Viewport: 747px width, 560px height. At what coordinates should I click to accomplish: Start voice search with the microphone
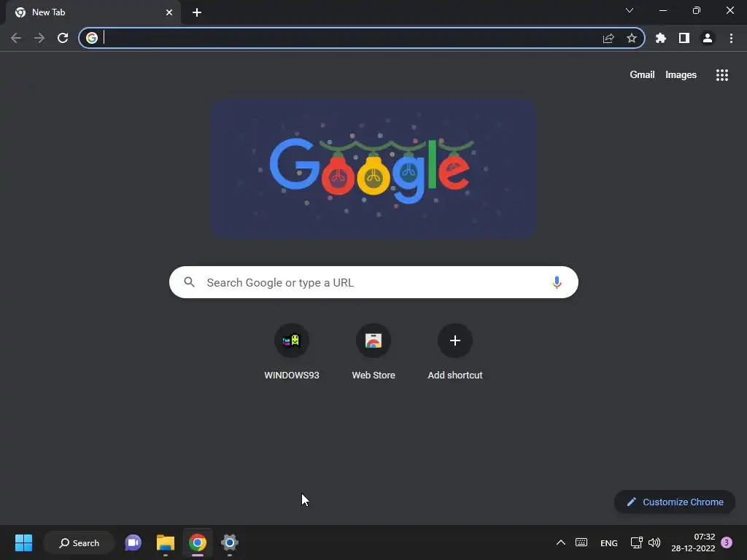pyautogui.click(x=557, y=282)
